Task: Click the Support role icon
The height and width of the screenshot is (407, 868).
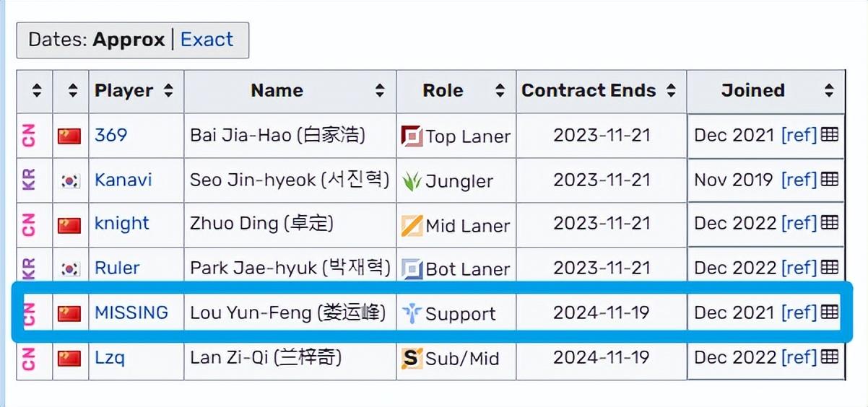Action: point(412,313)
